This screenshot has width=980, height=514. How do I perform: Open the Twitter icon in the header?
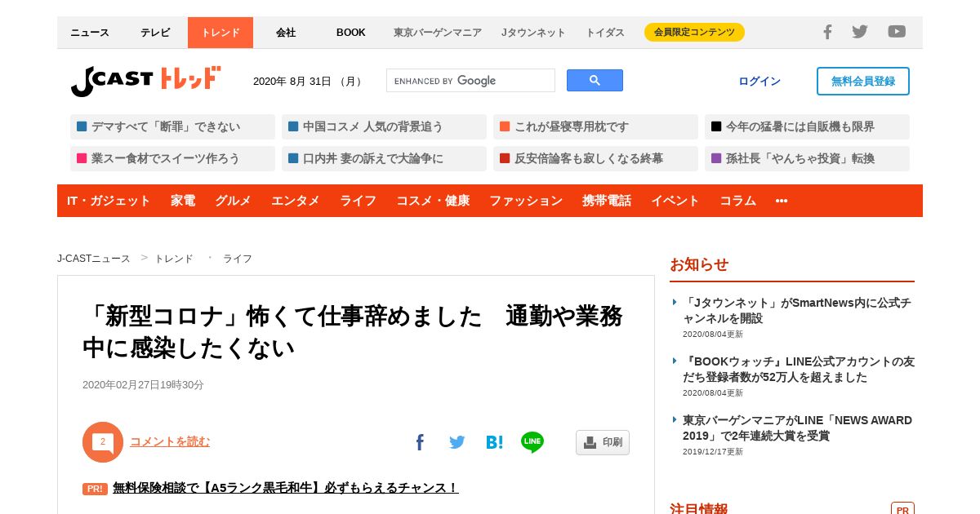[860, 32]
